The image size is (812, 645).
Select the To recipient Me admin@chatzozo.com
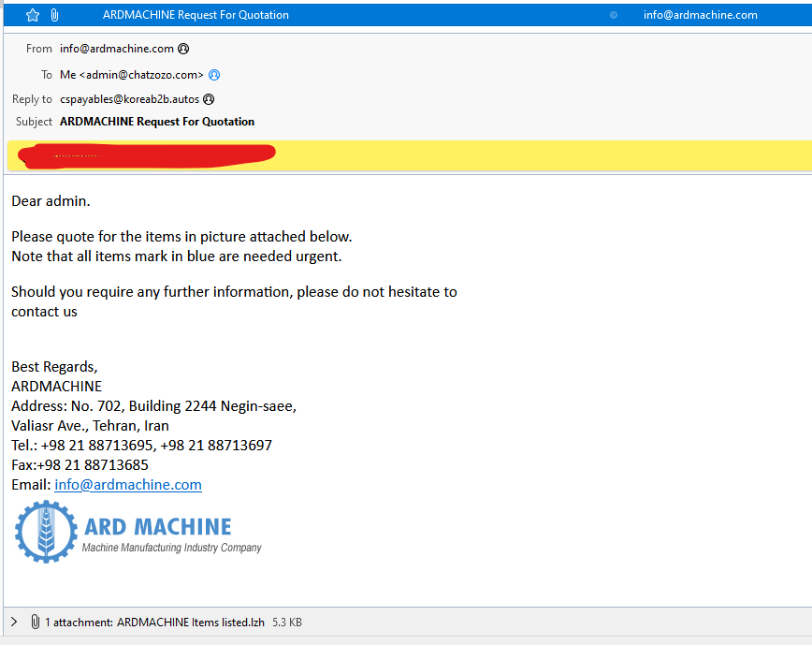pos(132,75)
